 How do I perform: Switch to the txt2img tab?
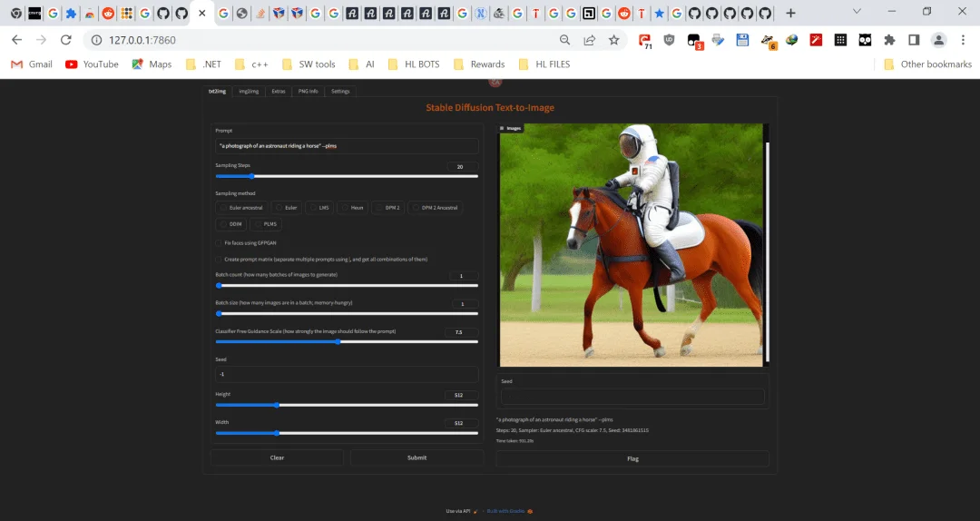[x=217, y=92]
